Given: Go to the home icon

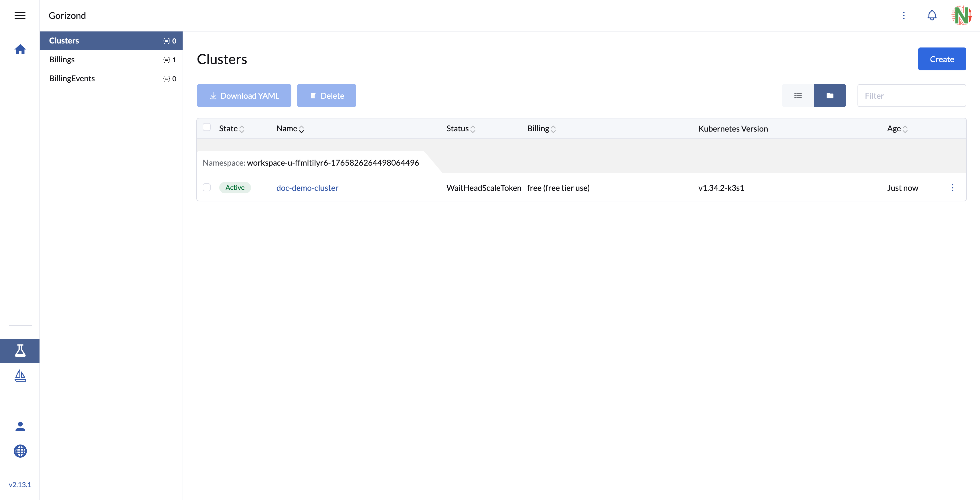Looking at the screenshot, I should point(20,49).
